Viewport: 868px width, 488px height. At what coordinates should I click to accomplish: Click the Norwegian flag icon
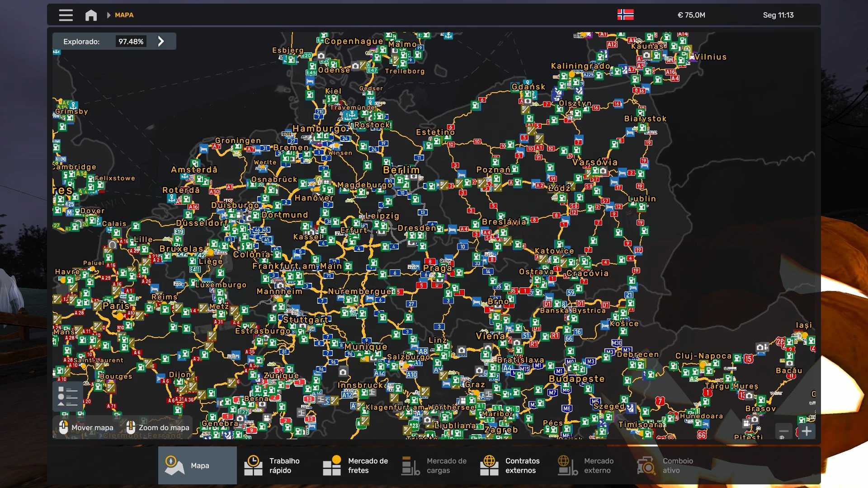pos(625,14)
